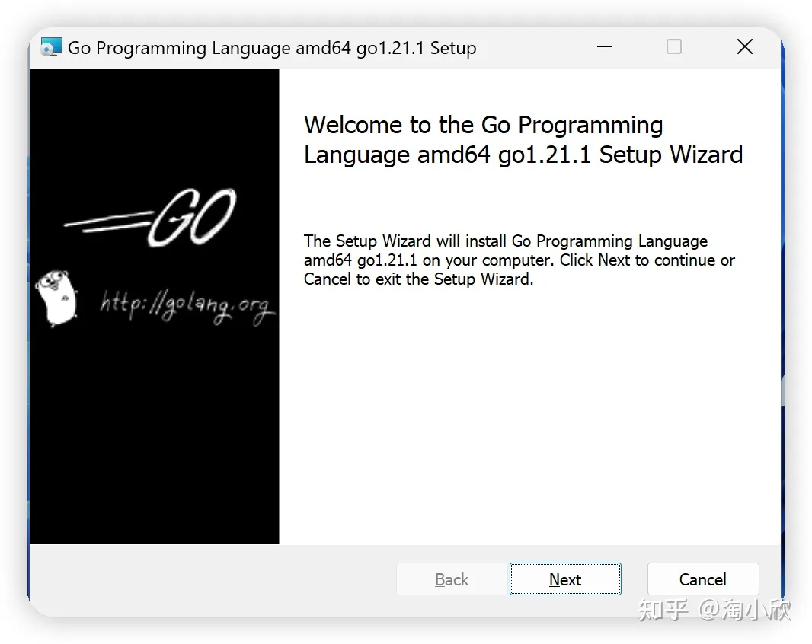Image resolution: width=812 pixels, height=644 pixels.
Task: Minimize the Go Setup window
Action: point(605,47)
